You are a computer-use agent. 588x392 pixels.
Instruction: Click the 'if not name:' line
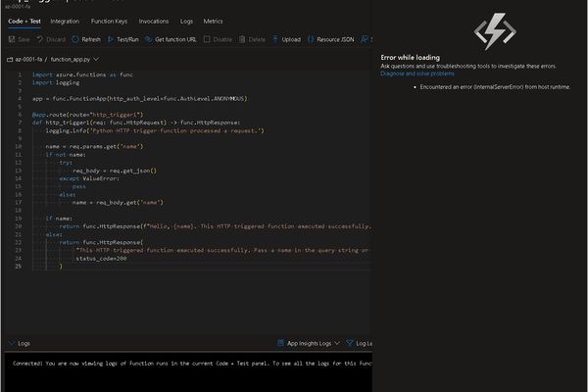point(66,155)
